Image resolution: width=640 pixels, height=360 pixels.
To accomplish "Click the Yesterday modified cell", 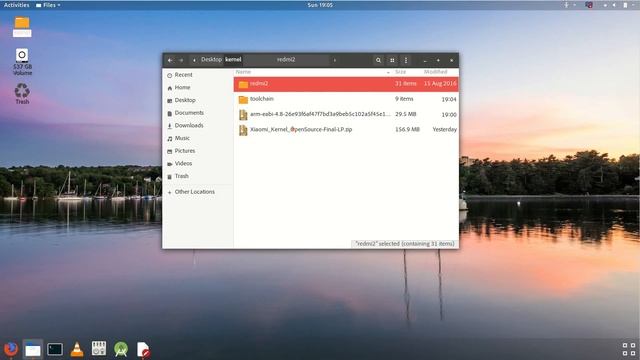I will point(444,129).
